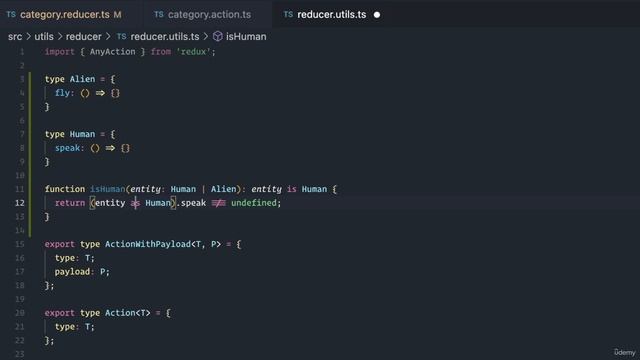Select the reducer.utils.ts tab
The width and height of the screenshot is (640, 360).
point(331,15)
